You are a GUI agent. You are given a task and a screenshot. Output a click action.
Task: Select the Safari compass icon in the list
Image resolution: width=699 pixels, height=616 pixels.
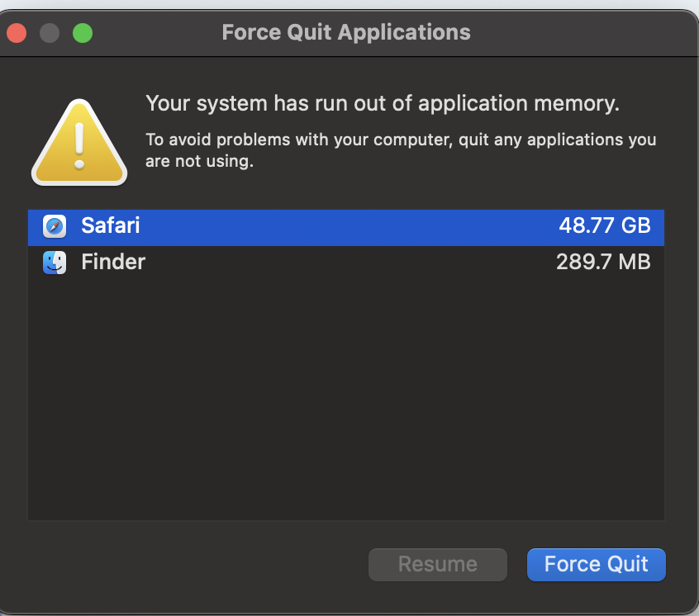[54, 225]
